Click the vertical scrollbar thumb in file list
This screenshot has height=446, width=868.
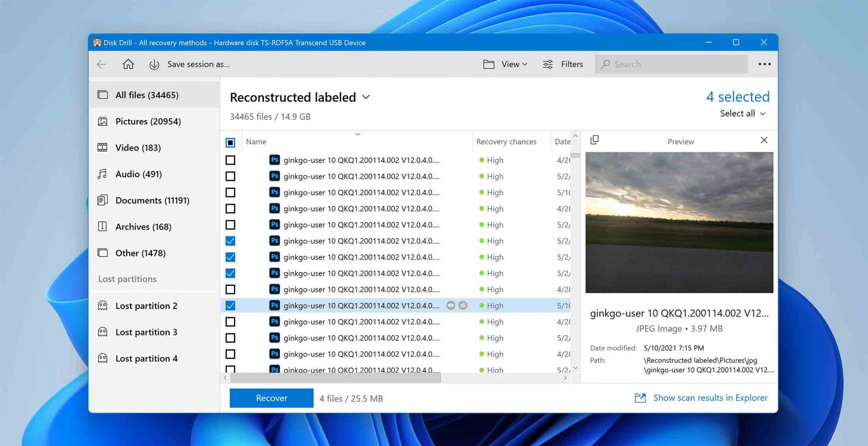575,155
